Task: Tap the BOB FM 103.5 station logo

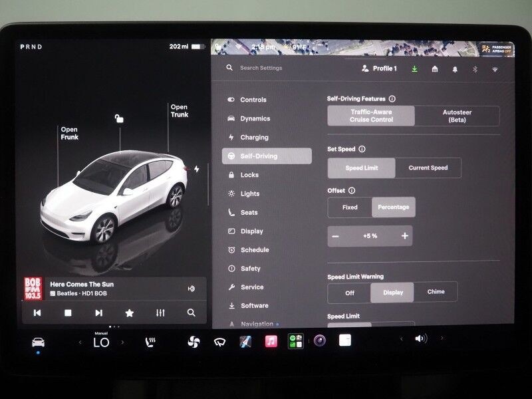Action: (x=33, y=289)
